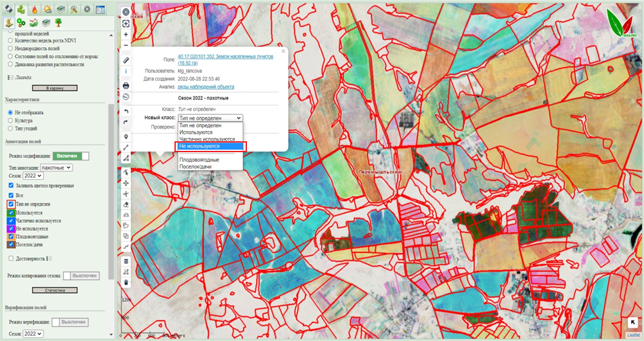The image size is (644, 341).
Task: Select the eraser tool in map toolbar
Action: coord(126,204)
